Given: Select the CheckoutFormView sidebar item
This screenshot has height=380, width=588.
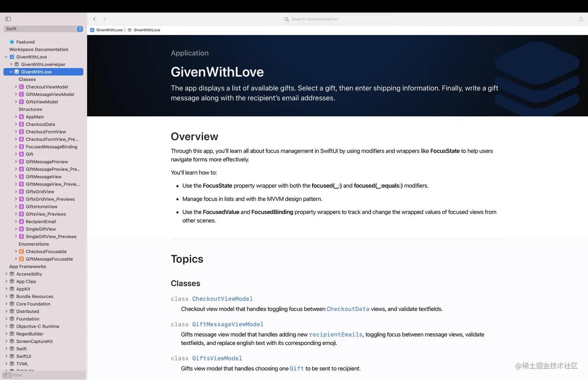Looking at the screenshot, I should (46, 132).
